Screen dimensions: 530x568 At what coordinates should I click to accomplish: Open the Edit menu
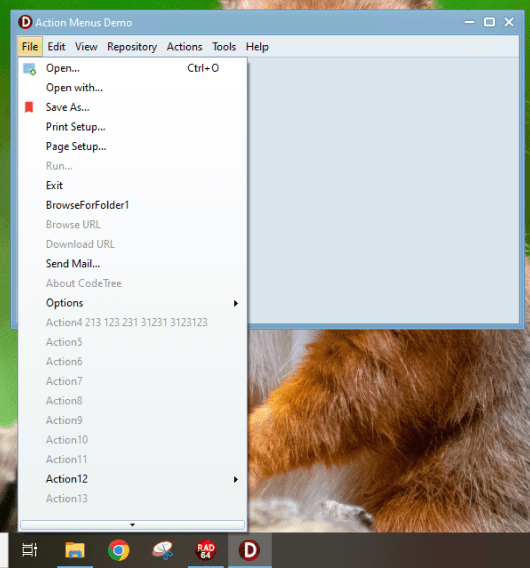(56, 46)
